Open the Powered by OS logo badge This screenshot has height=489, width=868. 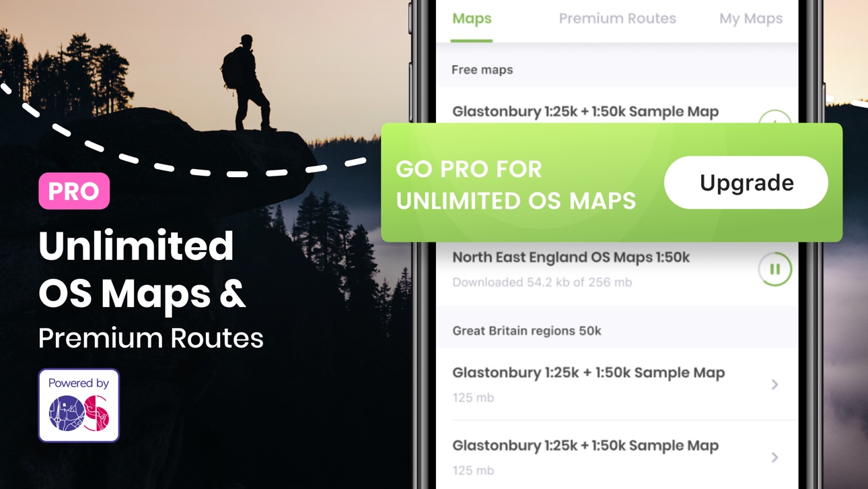coord(79,405)
